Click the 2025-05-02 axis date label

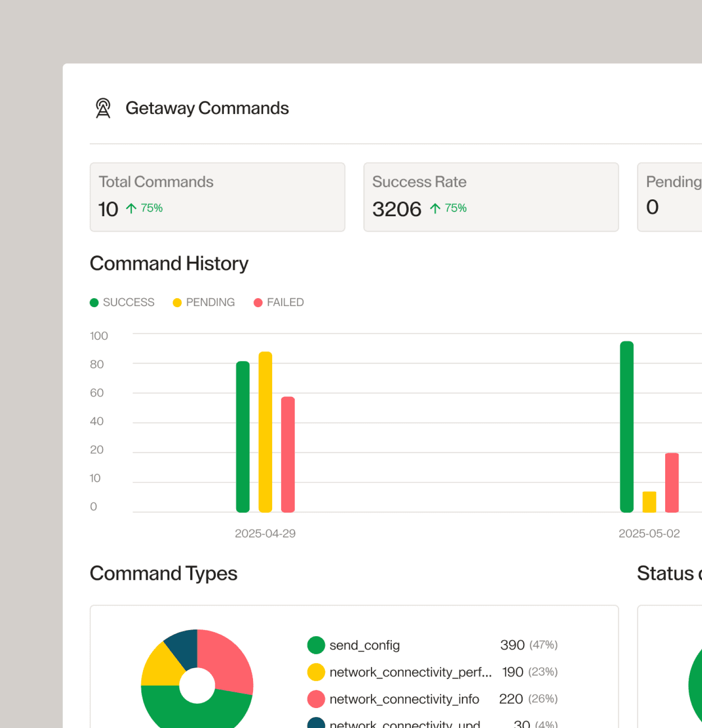pos(649,533)
